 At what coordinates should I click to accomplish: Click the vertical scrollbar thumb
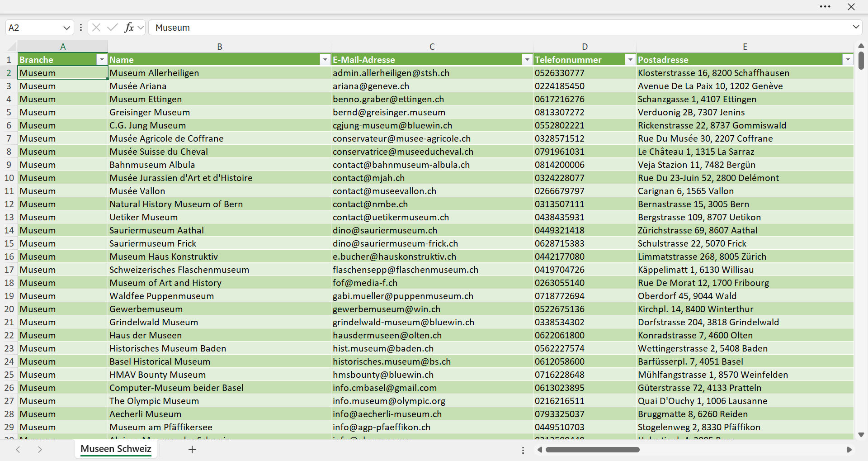861,61
